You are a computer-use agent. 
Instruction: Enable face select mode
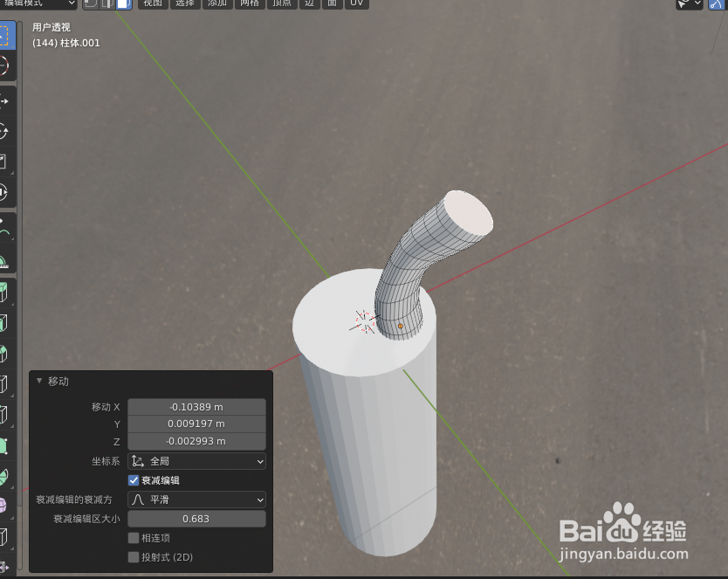tap(122, 4)
